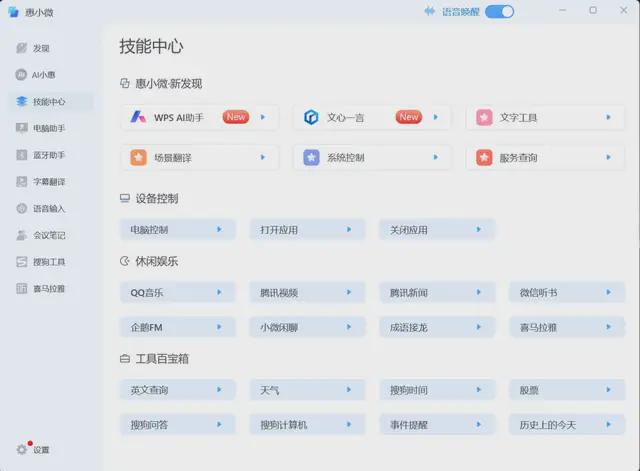The width and height of the screenshot is (640, 471).
Task: Select the 技能中心 stack icon in sidebar
Action: pos(22,101)
